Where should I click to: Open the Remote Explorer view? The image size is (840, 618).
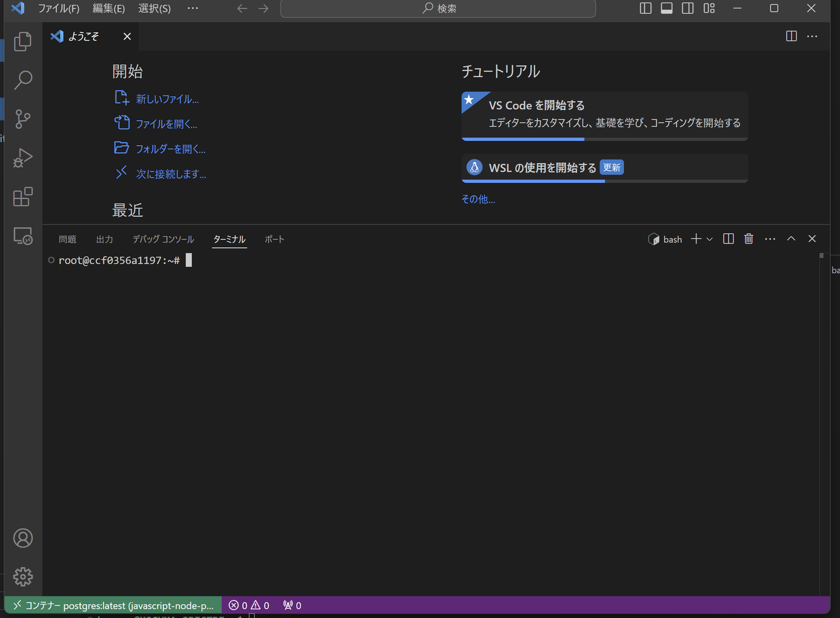pyautogui.click(x=23, y=236)
